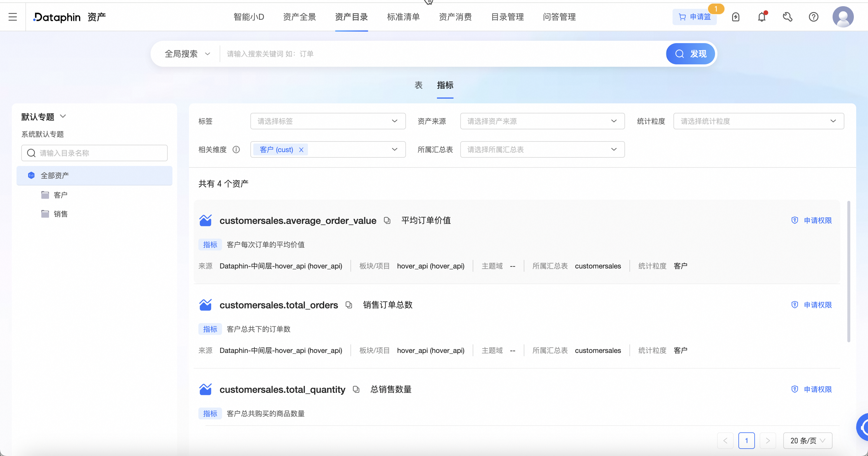868x456 pixels.
Task: Open the 标准清单 menu item
Action: click(403, 17)
